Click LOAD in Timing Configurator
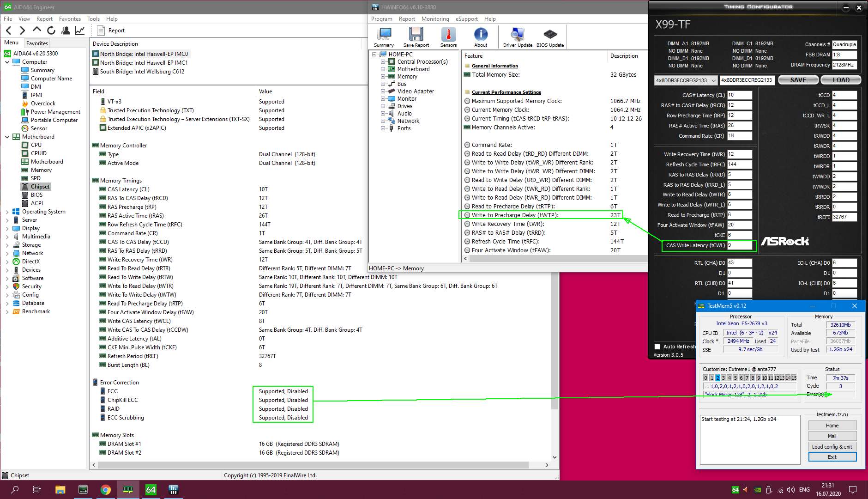Viewport: 868px width, 499px height. pyautogui.click(x=841, y=80)
